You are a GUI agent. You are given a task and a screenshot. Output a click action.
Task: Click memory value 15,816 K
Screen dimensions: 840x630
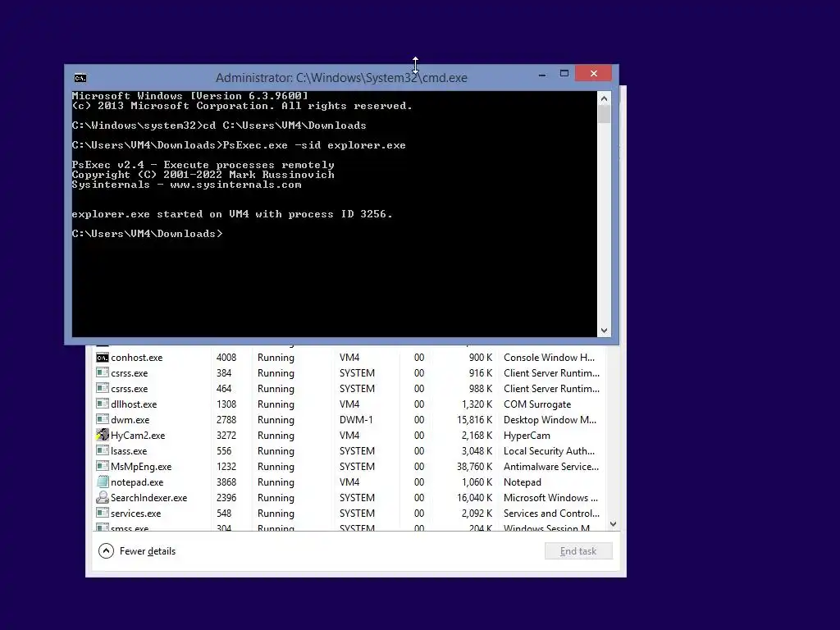tap(475, 419)
